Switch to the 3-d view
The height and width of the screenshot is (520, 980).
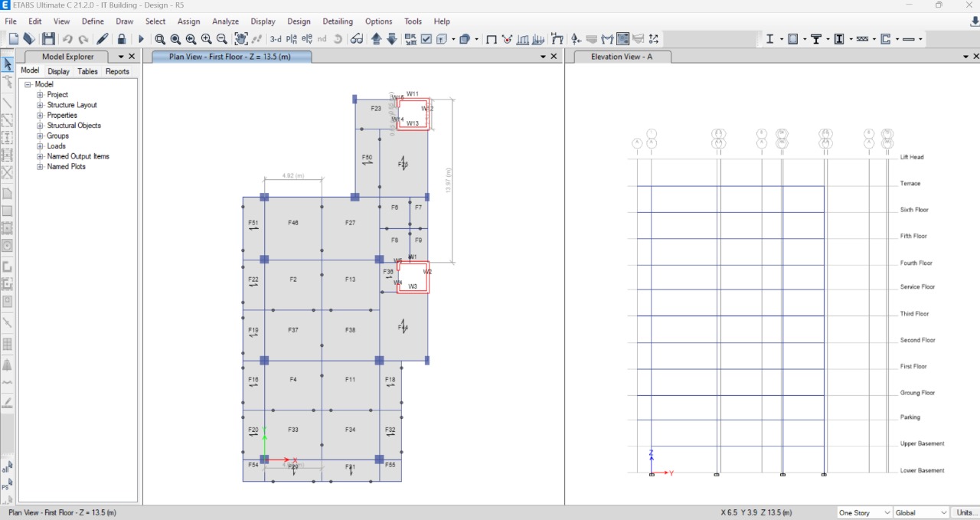275,39
